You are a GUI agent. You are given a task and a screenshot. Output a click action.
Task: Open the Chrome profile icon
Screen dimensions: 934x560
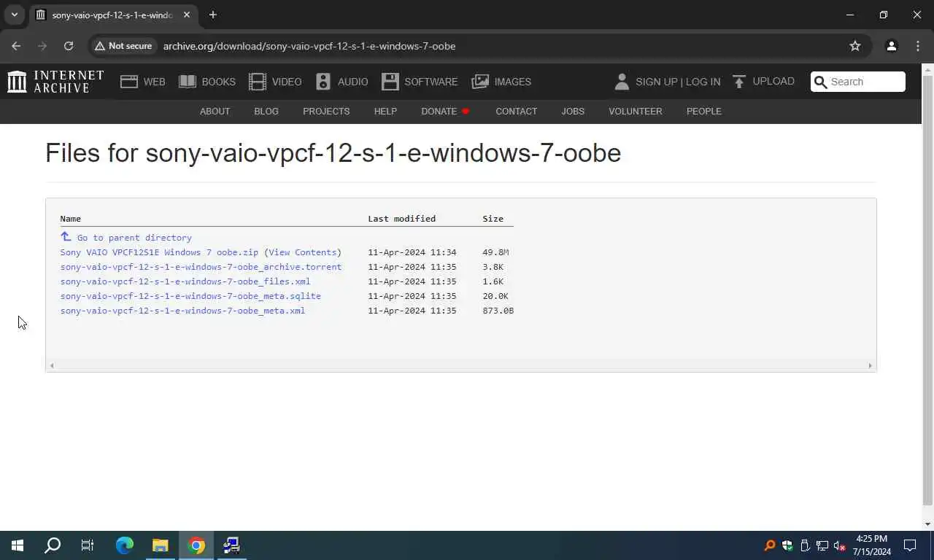pyautogui.click(x=891, y=46)
